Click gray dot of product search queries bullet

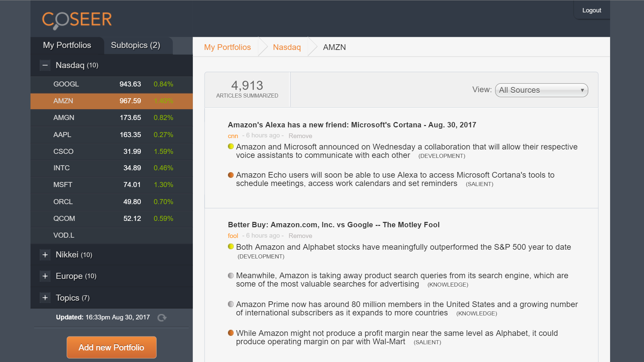pos(231,276)
